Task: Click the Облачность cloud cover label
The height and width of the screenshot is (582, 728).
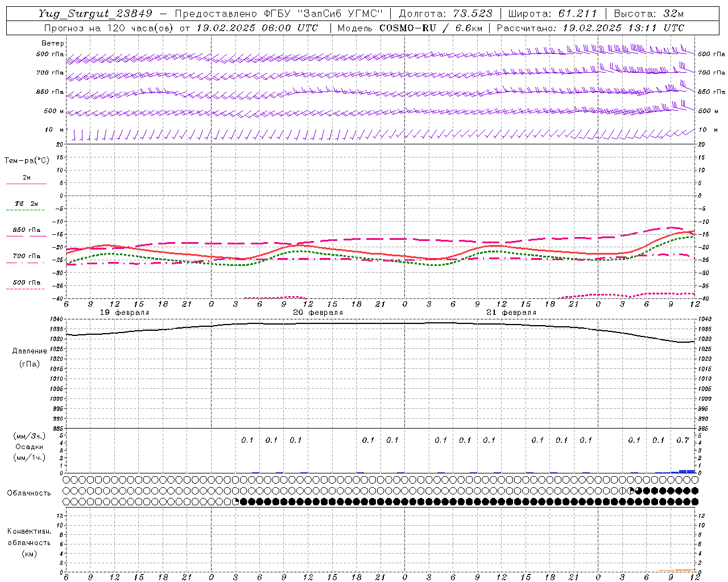Action: point(29,493)
